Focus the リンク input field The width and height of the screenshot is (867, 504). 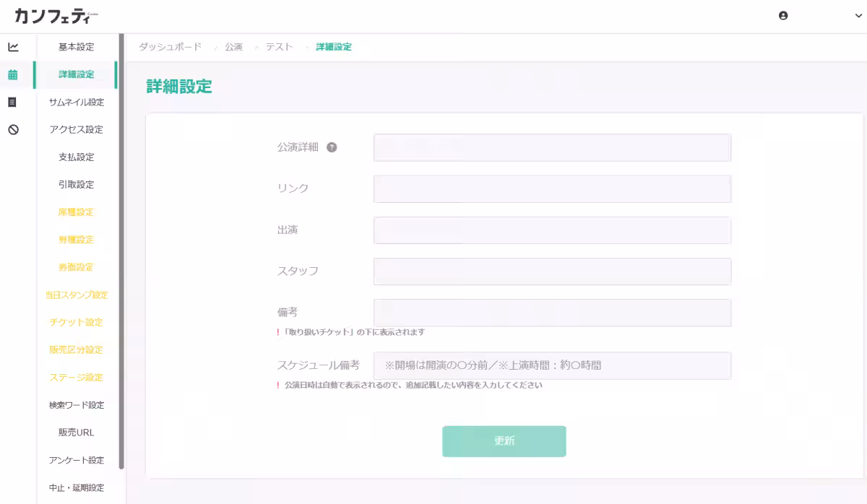pos(553,188)
